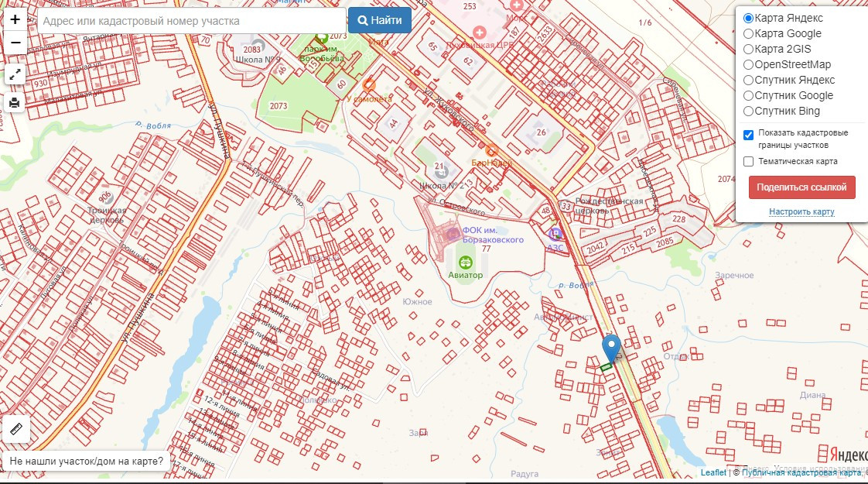Uncheck Показать кадастровые границы участков

(748, 135)
